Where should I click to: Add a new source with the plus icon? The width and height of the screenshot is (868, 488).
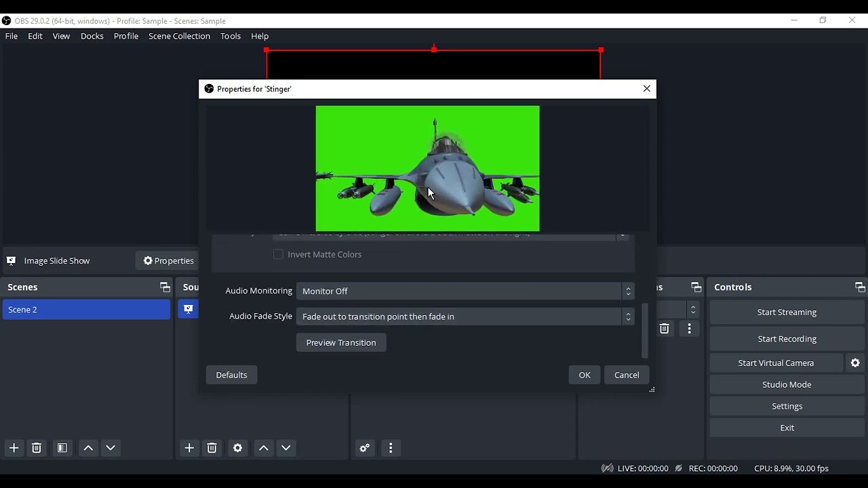189,448
